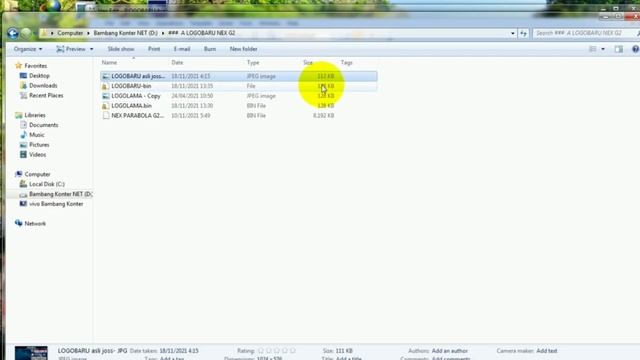The width and height of the screenshot is (640, 360).
Task: Click Add text for Camera maker
Action: tap(547, 351)
